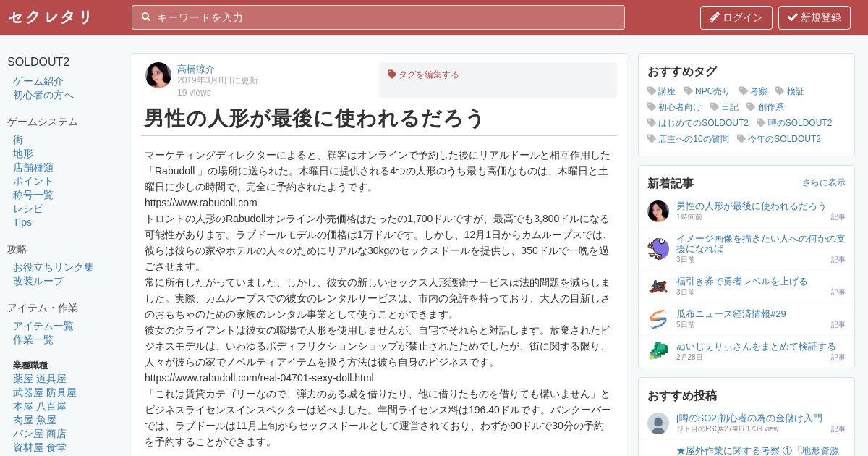Focus the キーワードを入力 search field

[x=378, y=17]
